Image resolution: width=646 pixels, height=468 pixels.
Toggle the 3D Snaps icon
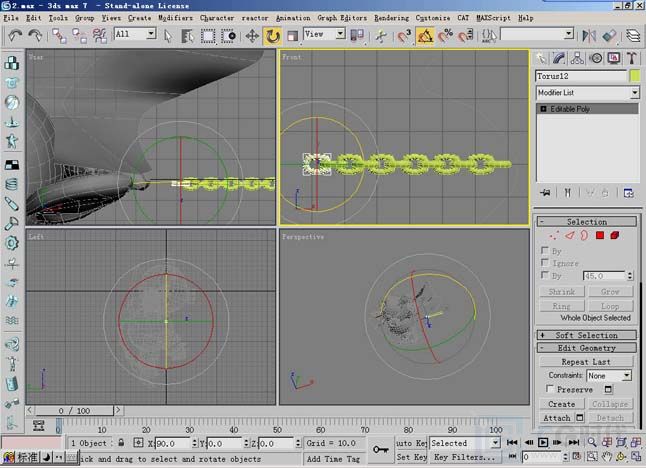tap(405, 36)
